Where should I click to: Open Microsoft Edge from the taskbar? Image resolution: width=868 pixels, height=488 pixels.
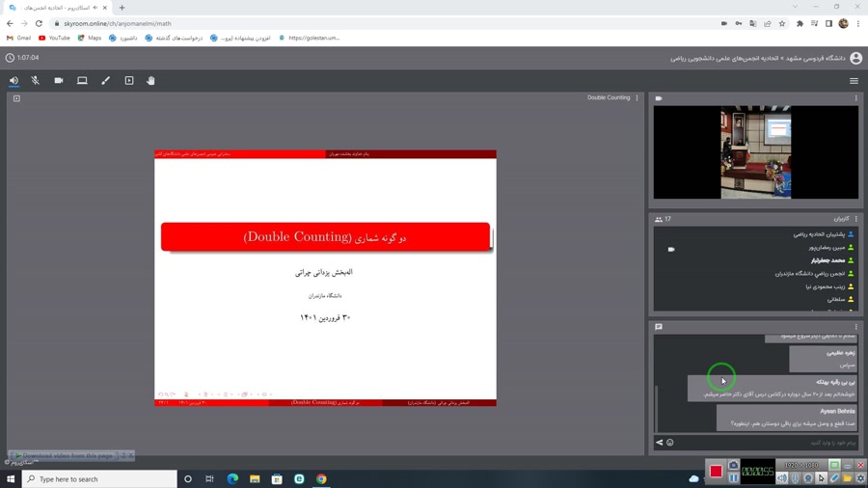[232, 479]
